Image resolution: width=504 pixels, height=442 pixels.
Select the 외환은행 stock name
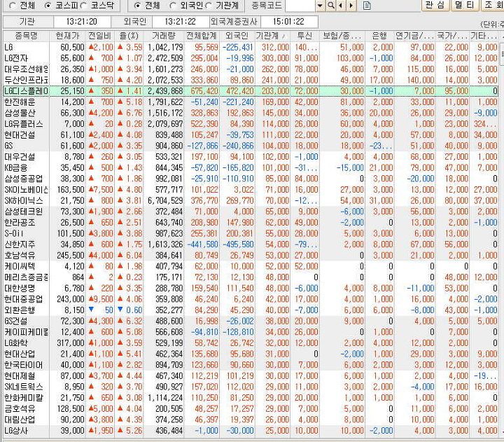(x=20, y=310)
